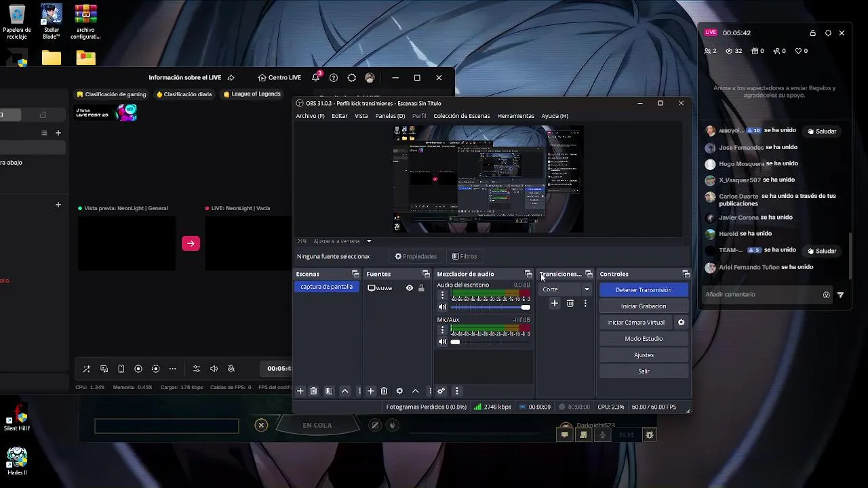Open Ayuda (H) menu

click(x=555, y=116)
